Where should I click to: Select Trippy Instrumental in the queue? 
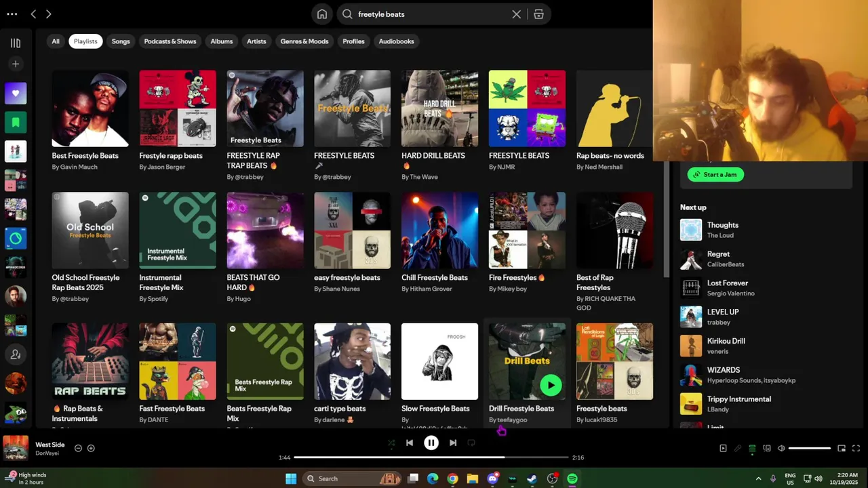pos(766,404)
